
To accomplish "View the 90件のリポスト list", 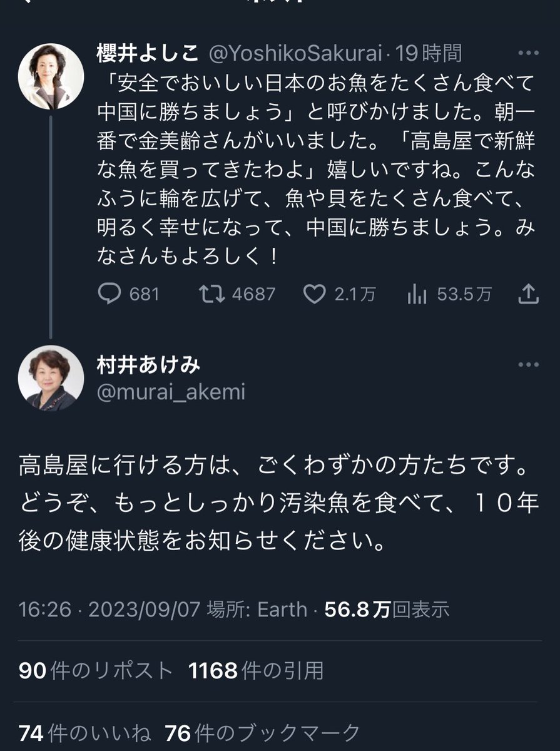I will [x=96, y=671].
